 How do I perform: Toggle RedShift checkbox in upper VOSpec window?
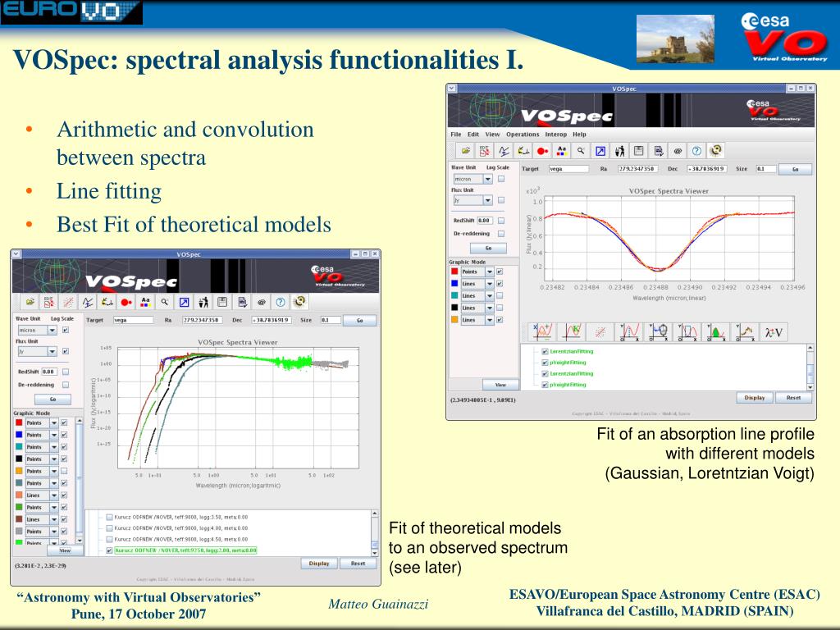(x=501, y=220)
